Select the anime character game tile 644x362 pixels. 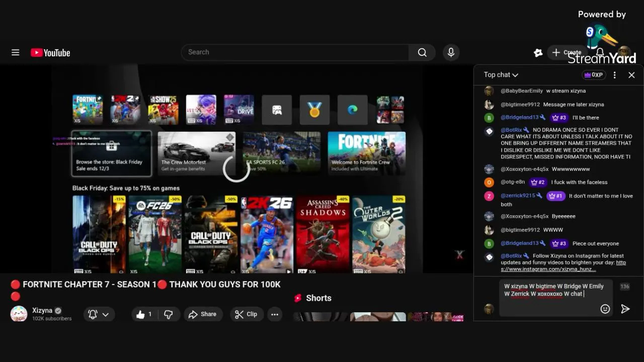(201, 110)
